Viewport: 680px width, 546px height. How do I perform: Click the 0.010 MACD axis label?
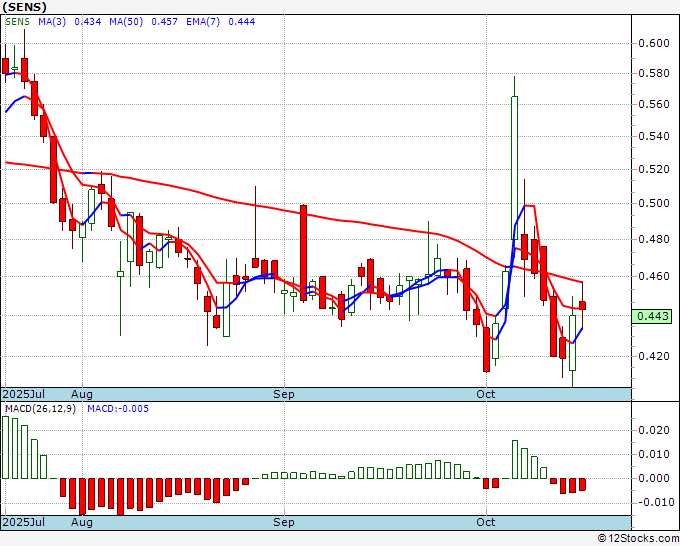(654, 454)
